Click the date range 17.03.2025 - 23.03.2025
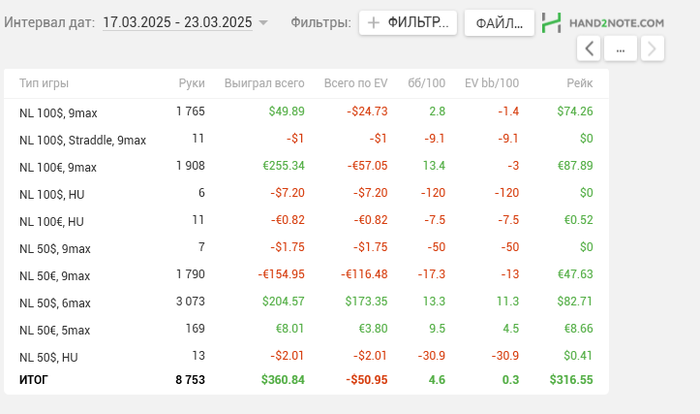 (178, 22)
